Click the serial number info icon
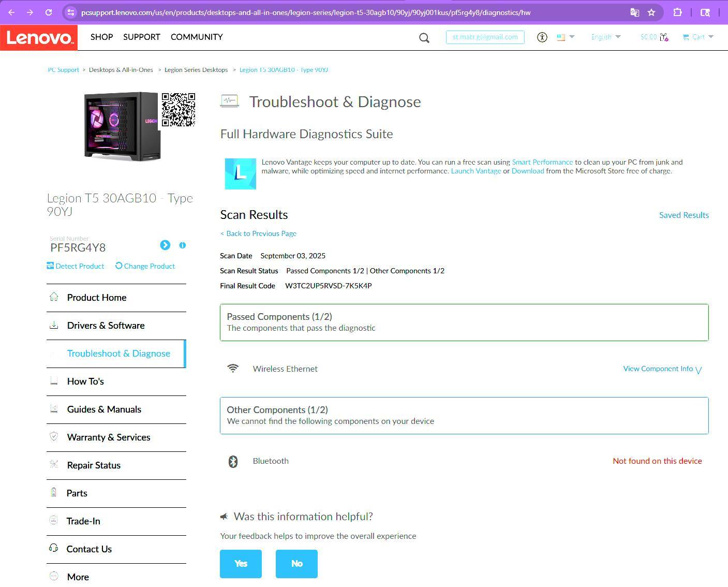 pos(182,245)
